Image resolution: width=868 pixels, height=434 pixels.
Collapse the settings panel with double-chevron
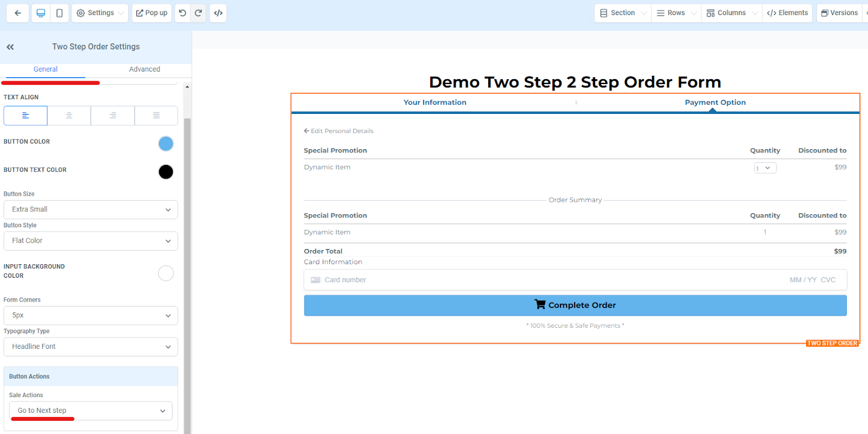[10, 47]
